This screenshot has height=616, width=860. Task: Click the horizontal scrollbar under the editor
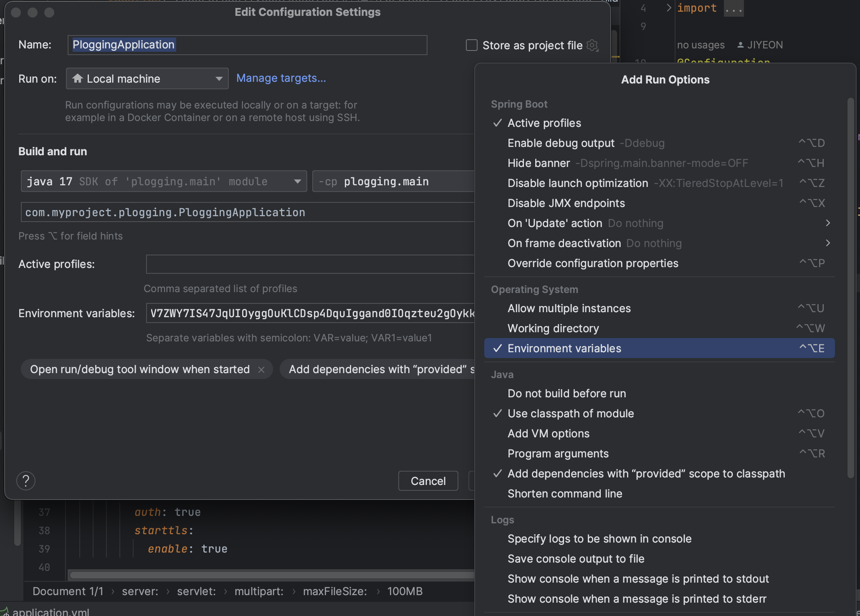pyautogui.click(x=271, y=575)
